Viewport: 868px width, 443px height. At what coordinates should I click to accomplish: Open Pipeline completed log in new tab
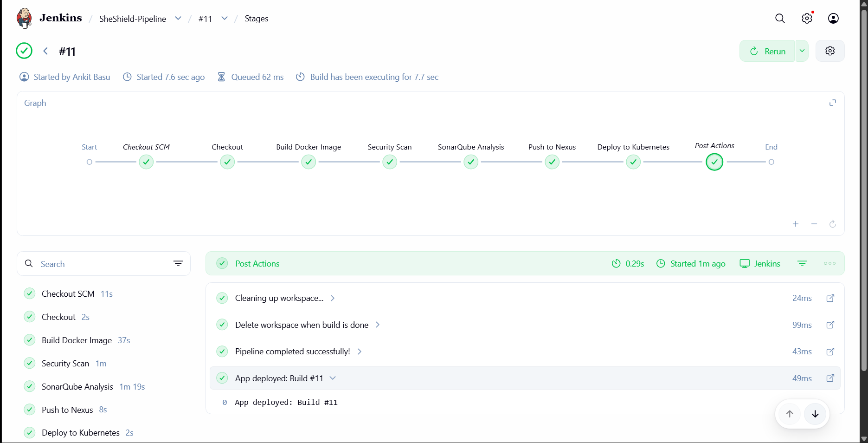pos(830,352)
